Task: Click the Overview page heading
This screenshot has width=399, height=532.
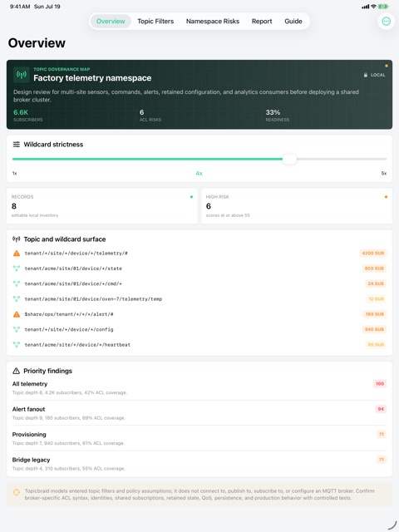Action: tap(37, 43)
